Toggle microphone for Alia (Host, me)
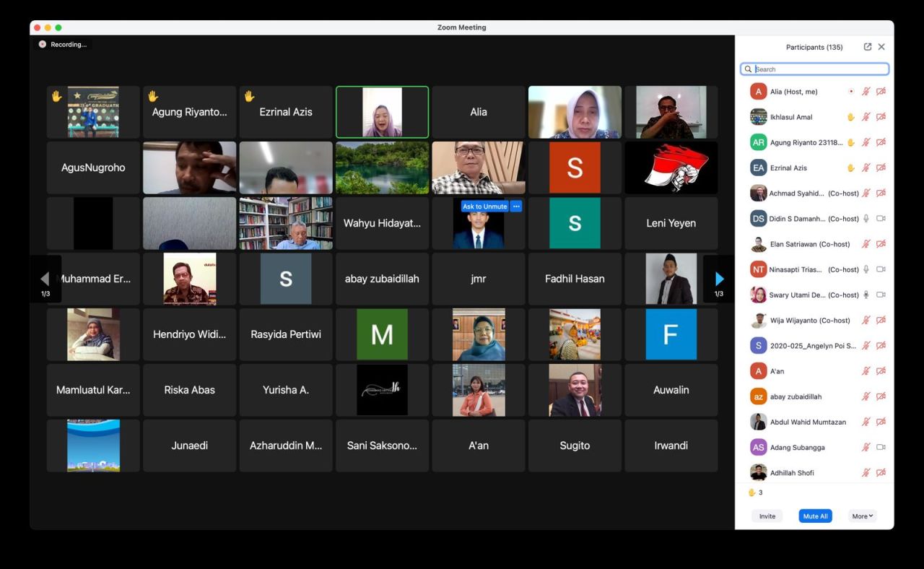The width and height of the screenshot is (924, 569). point(866,92)
